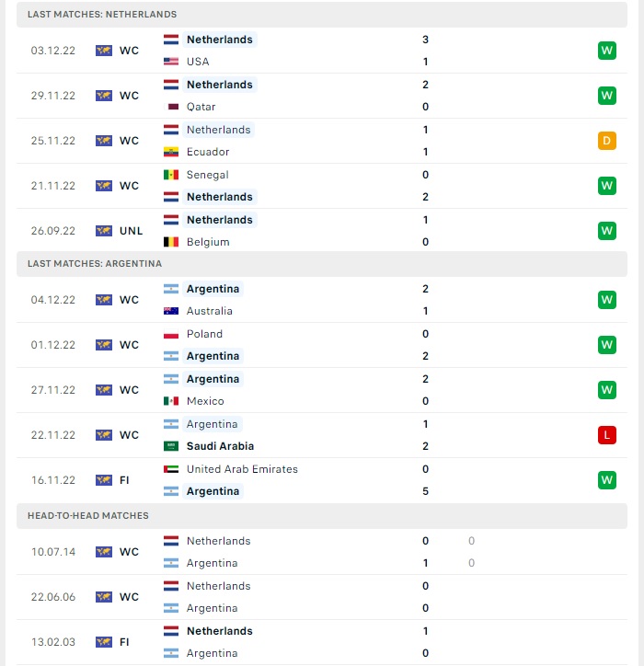Click the Poland flag icon
Screen dimensions: 644x666
tap(171, 334)
